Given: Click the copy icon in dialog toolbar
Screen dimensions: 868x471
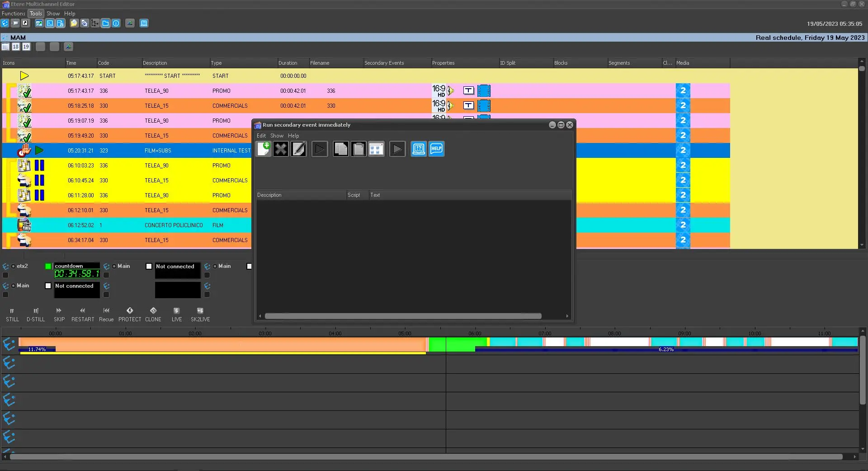Looking at the screenshot, I should pos(340,149).
